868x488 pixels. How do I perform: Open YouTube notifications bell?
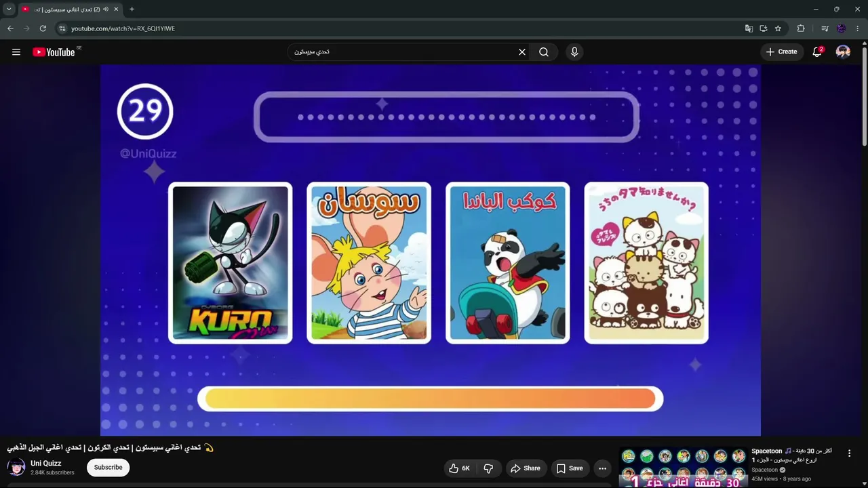coord(817,52)
